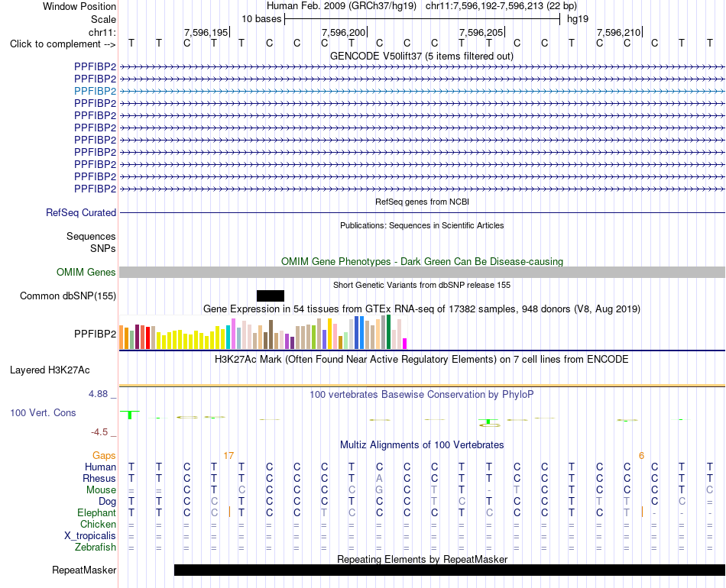The height and width of the screenshot is (588, 726).
Task: Select the Zebrafish alignment row label
Action: pos(96,548)
